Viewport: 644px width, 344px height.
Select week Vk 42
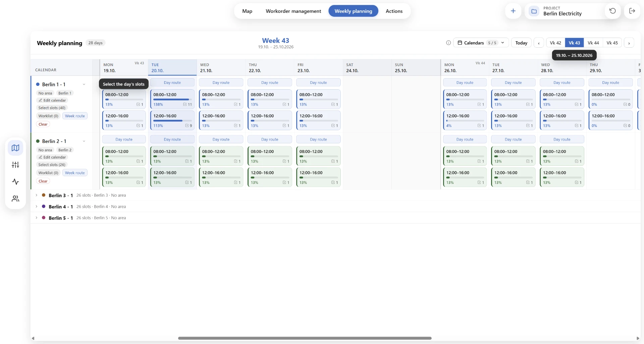click(555, 43)
